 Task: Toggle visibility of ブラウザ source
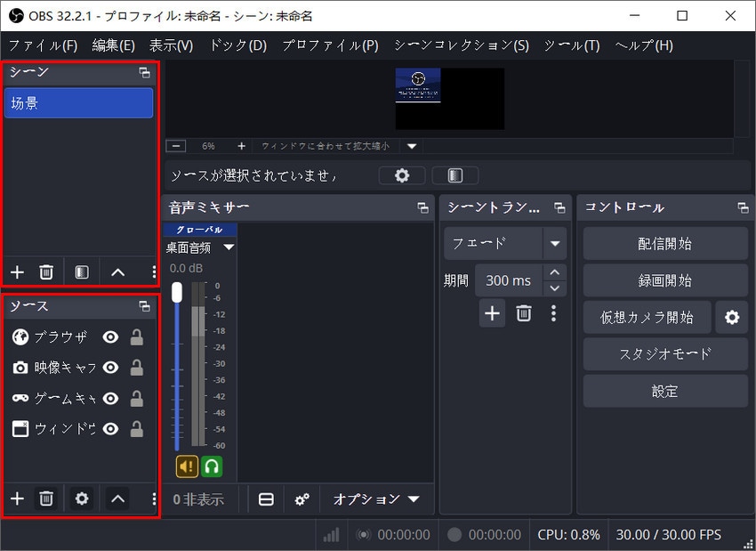(x=110, y=336)
